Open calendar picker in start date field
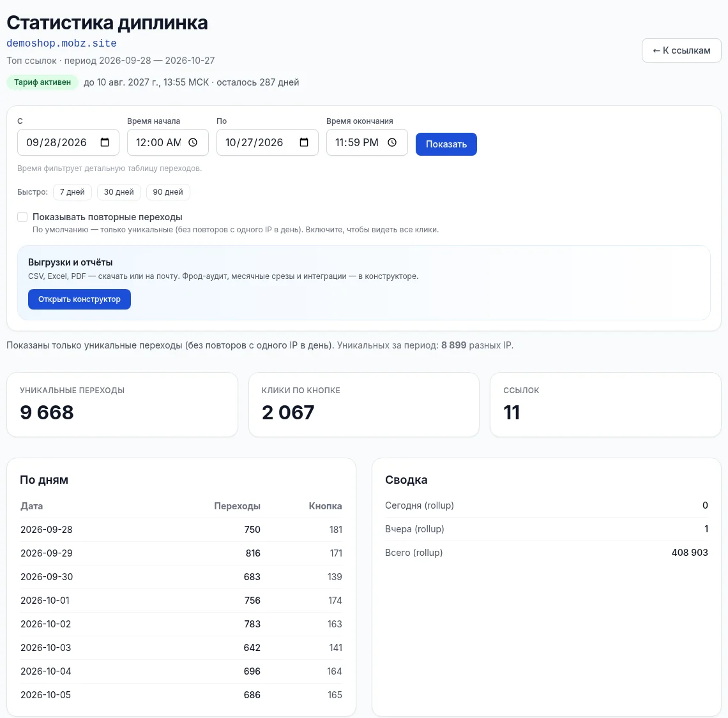Image resolution: width=728 pixels, height=718 pixels. [x=105, y=142]
